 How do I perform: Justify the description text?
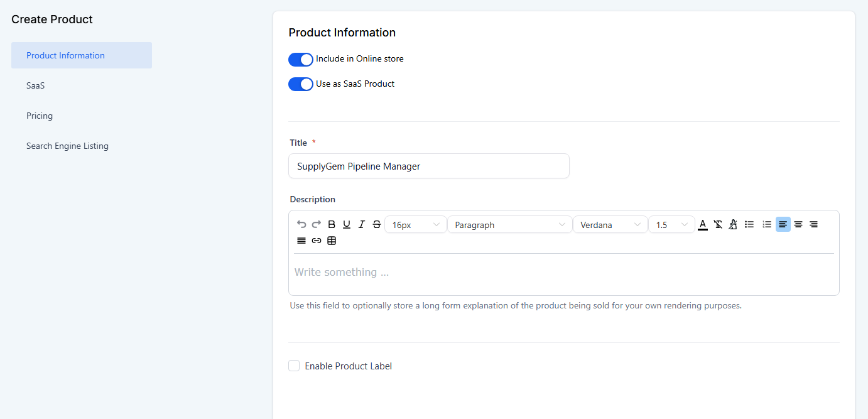pyautogui.click(x=301, y=241)
